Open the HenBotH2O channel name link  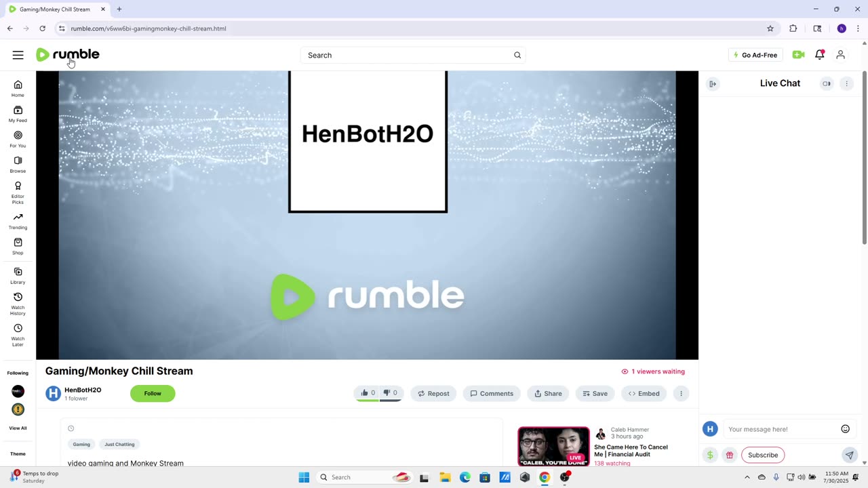pos(83,390)
